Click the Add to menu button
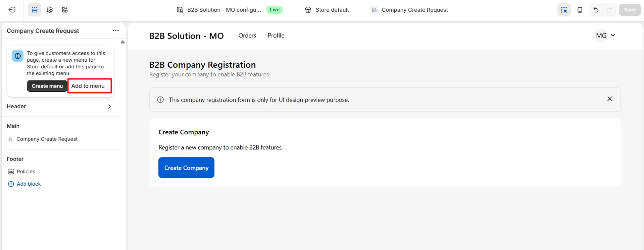Image resolution: width=644 pixels, height=250 pixels. click(88, 86)
